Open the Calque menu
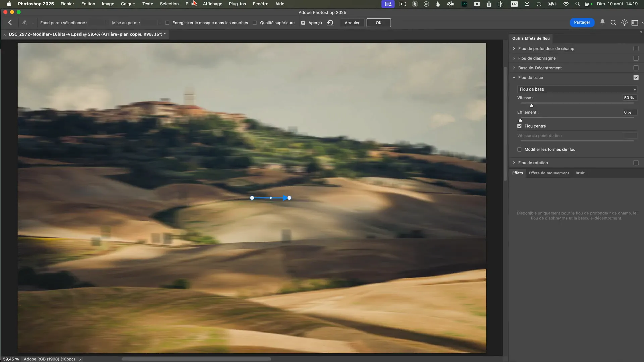644x362 pixels. click(128, 4)
